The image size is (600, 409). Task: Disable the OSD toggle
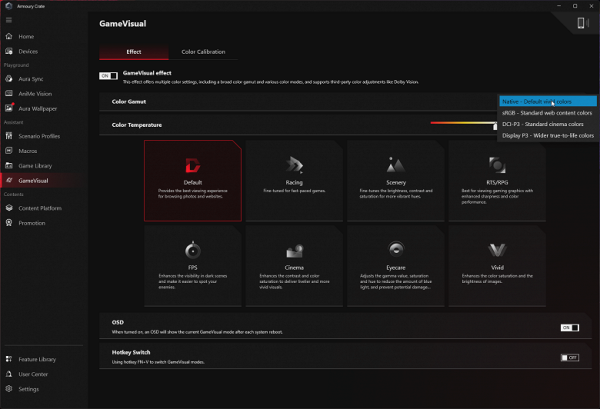(x=569, y=327)
